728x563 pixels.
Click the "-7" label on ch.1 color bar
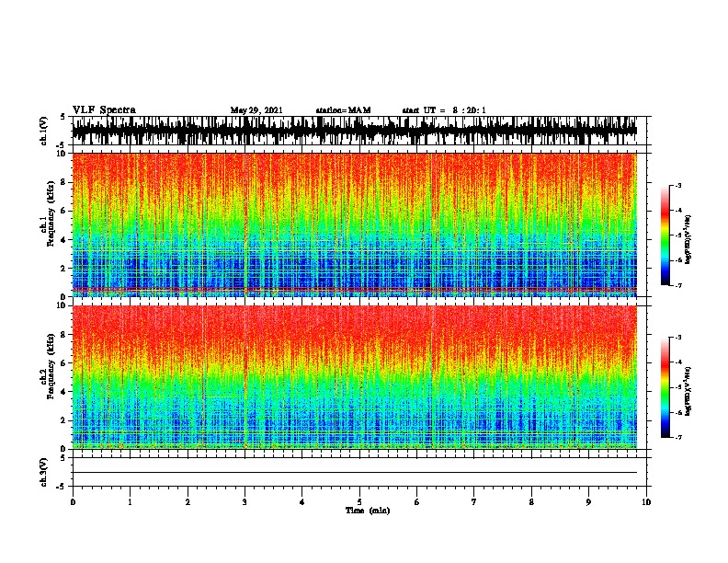[x=677, y=285]
